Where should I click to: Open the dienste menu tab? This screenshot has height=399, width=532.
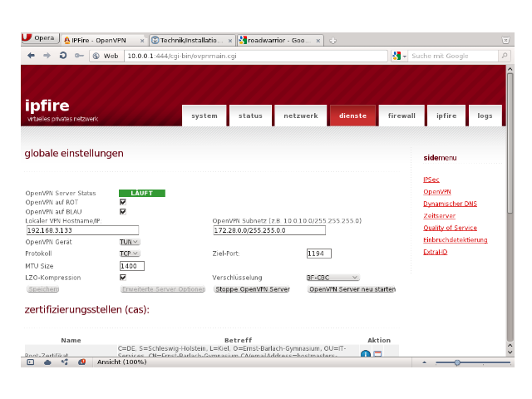coord(352,116)
